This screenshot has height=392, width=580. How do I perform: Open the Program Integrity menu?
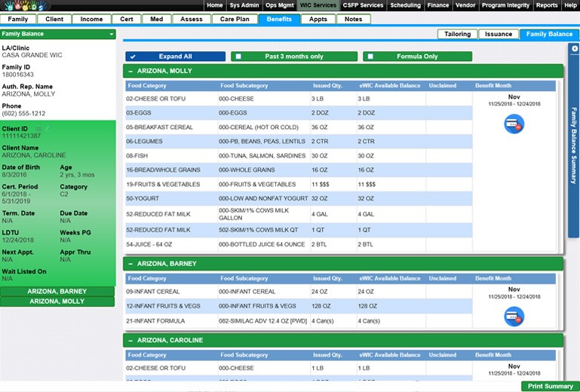tap(506, 5)
